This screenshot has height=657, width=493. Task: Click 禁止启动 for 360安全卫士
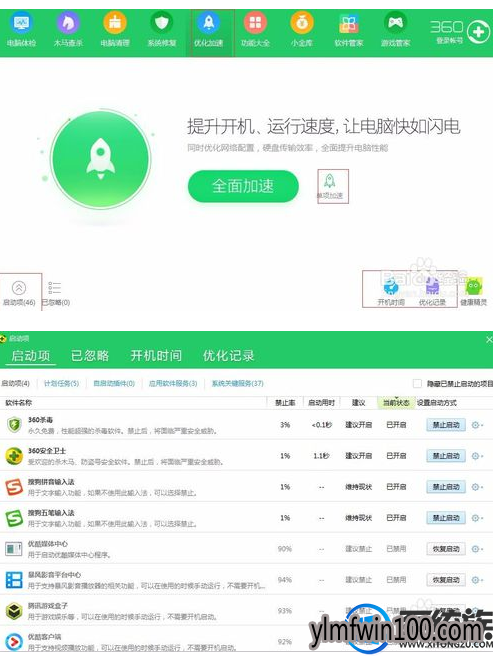(x=446, y=456)
